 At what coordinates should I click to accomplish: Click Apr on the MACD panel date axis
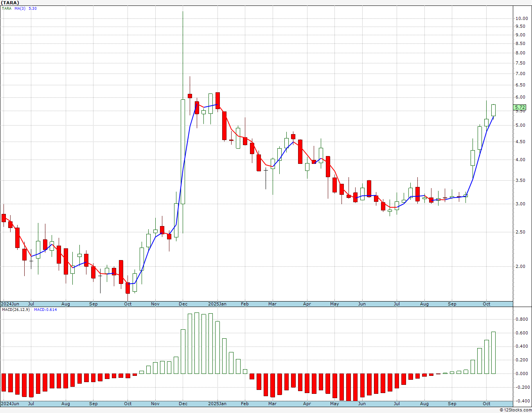[307, 404]
